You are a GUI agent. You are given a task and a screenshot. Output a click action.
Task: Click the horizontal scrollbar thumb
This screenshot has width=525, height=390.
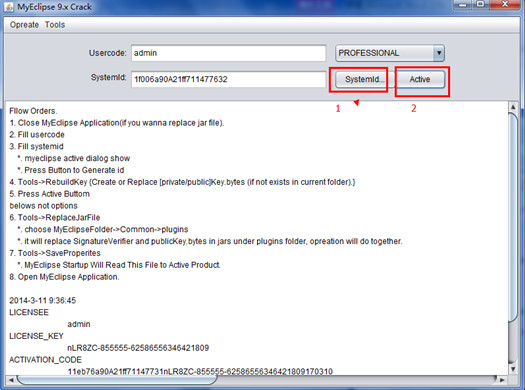pyautogui.click(x=117, y=380)
